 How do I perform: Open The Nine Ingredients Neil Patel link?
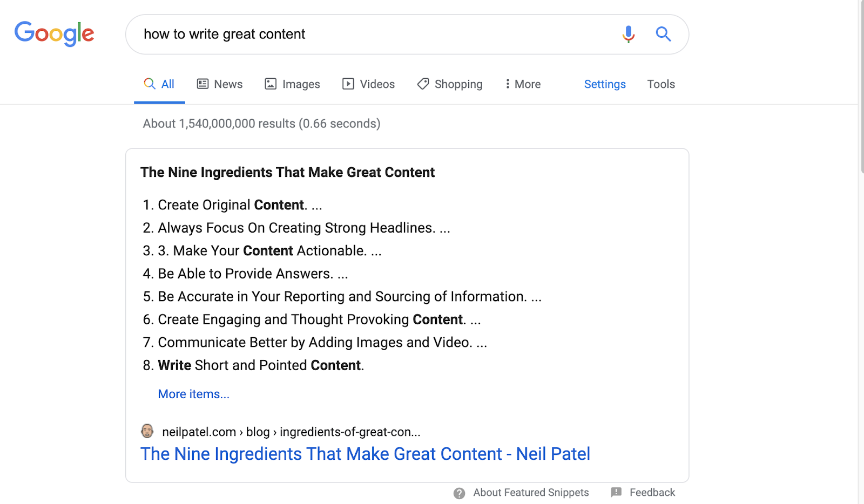click(365, 454)
